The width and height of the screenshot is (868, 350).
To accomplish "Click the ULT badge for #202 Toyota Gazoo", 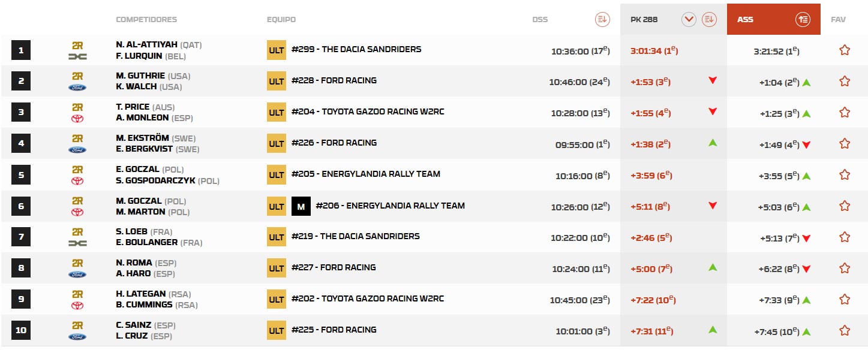I will [x=277, y=299].
